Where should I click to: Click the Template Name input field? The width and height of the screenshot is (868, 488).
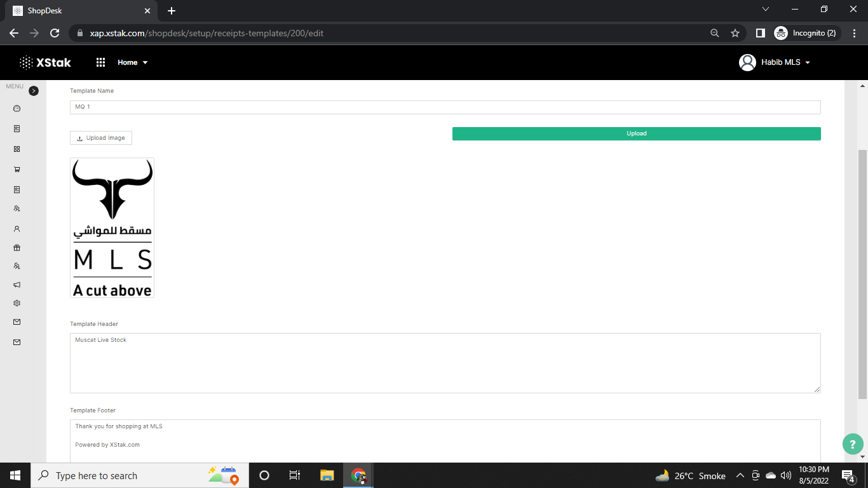(x=445, y=107)
